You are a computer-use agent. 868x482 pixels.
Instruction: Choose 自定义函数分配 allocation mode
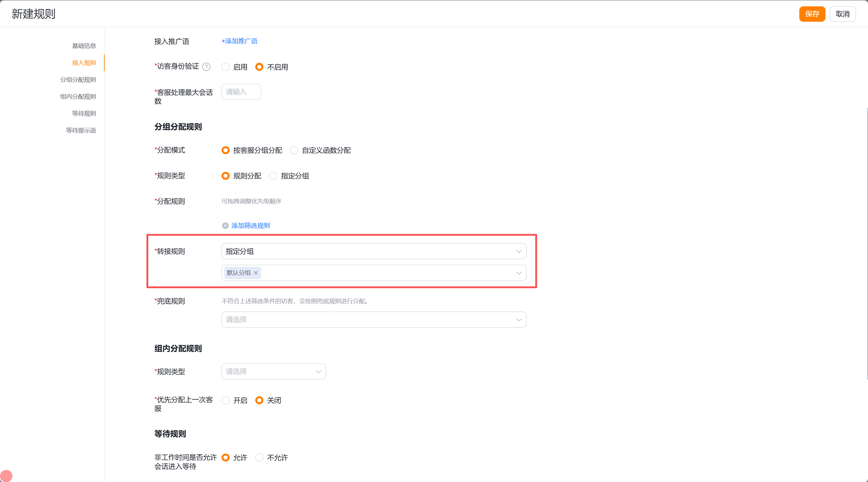coord(294,150)
